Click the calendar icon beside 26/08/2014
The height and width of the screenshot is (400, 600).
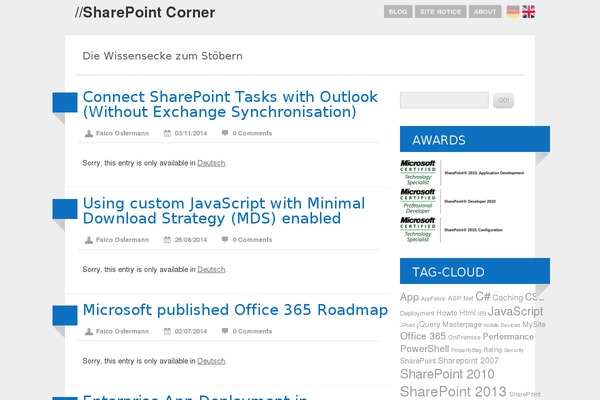tap(167, 240)
